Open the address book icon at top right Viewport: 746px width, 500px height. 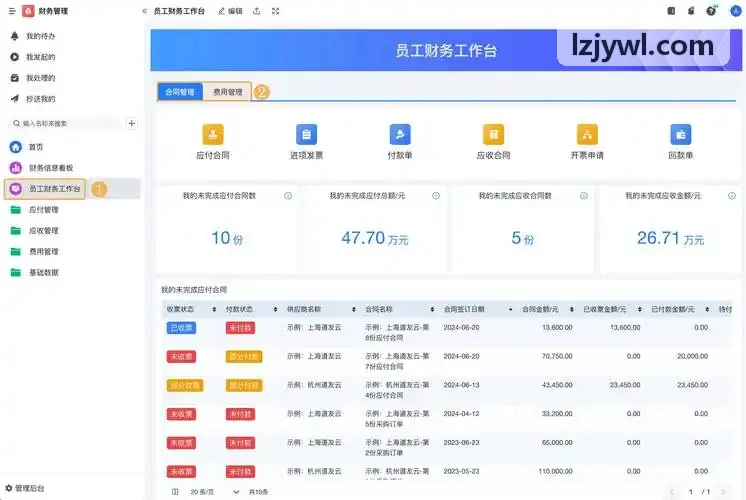(671, 10)
